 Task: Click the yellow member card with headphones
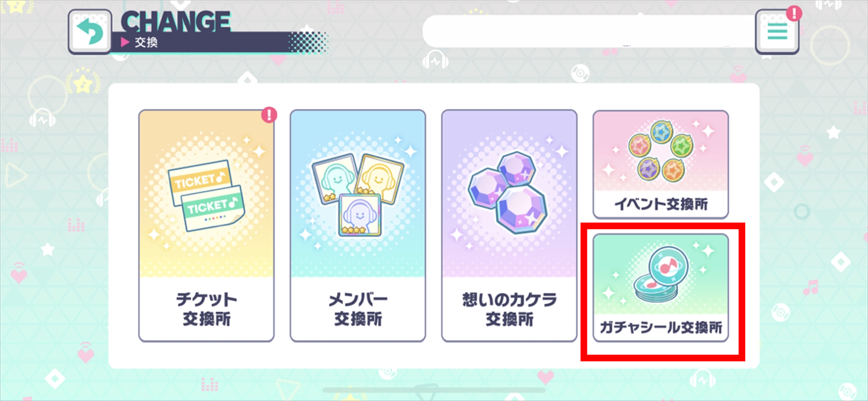click(380, 178)
